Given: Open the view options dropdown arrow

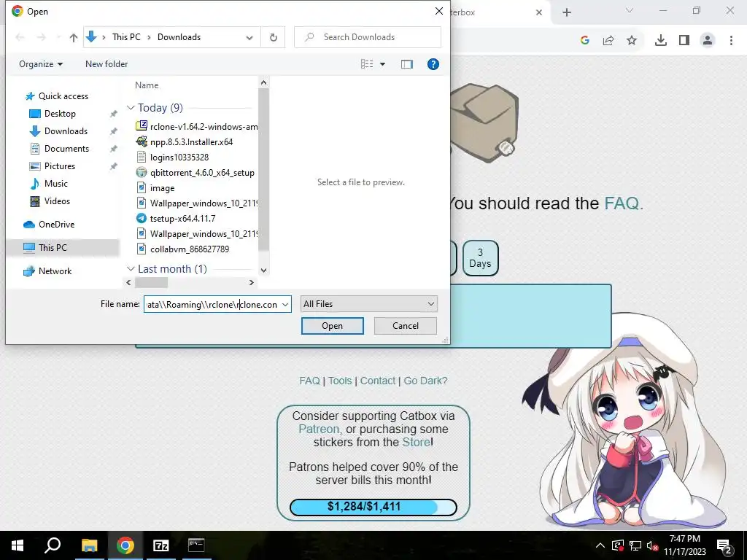Looking at the screenshot, I should pos(382,64).
